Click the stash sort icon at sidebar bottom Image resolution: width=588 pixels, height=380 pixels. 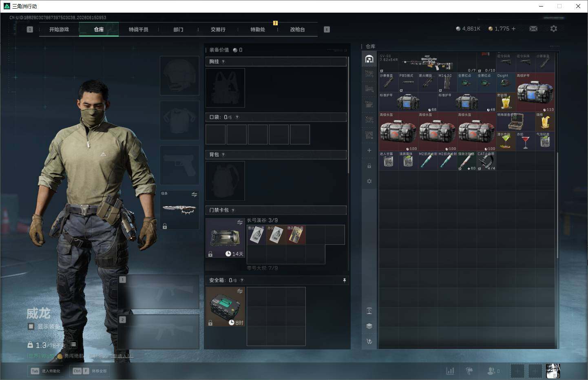[x=369, y=341]
